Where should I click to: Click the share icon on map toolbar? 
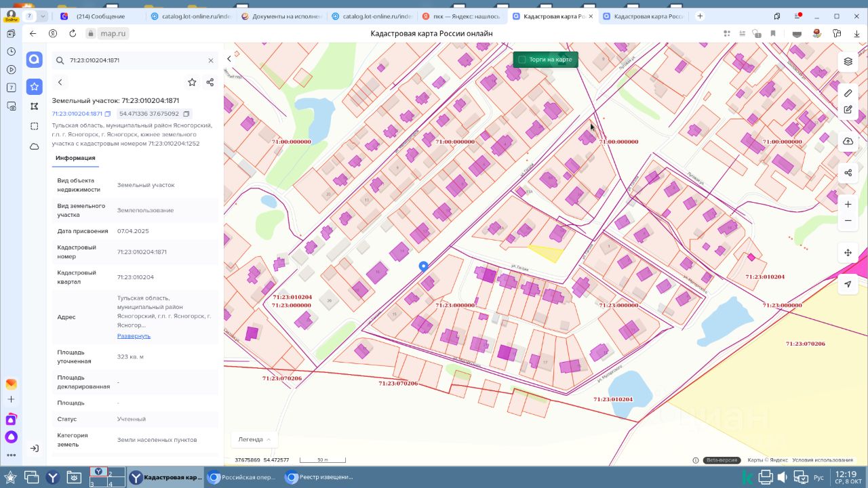[x=848, y=173]
